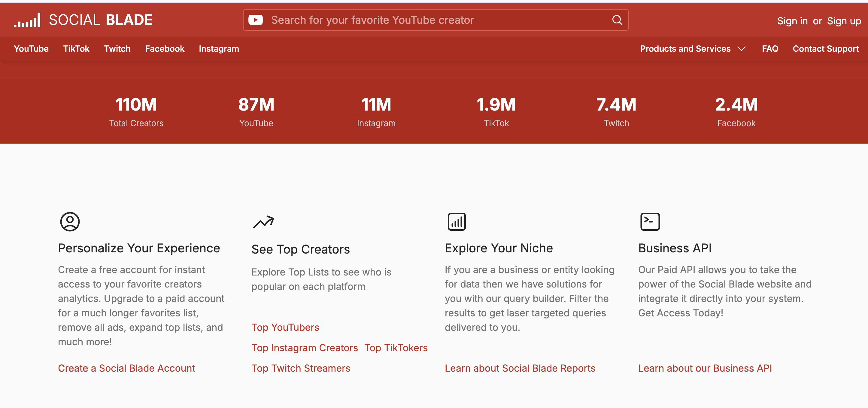Follow Learn about our Business API link
The image size is (868, 408).
pos(705,368)
